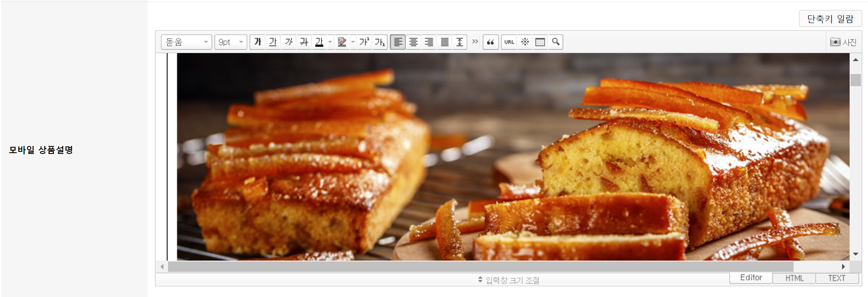Open the 9pt font size dropdown
Screen dimensions: 868x297
coord(231,42)
